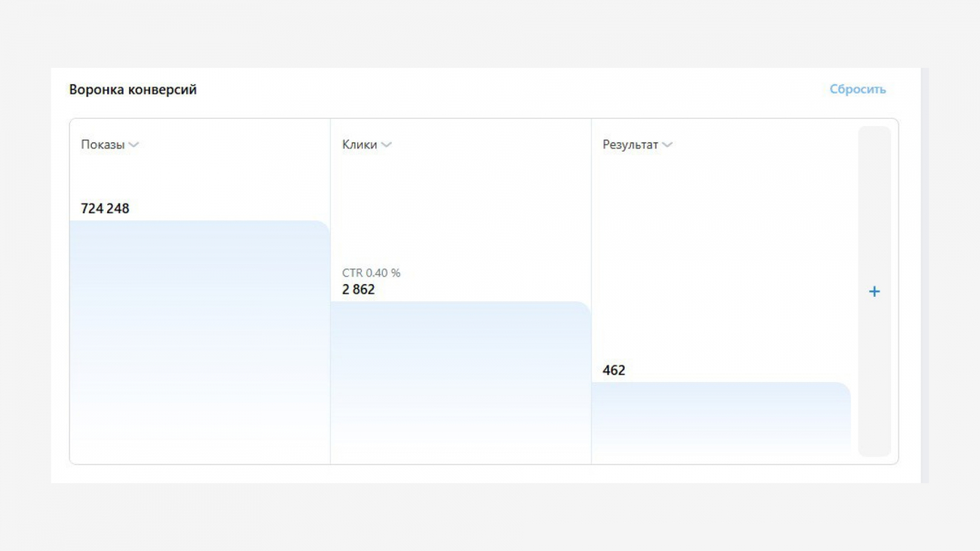Open the Показы metric dropdown label
The image size is (980, 551).
(103, 145)
